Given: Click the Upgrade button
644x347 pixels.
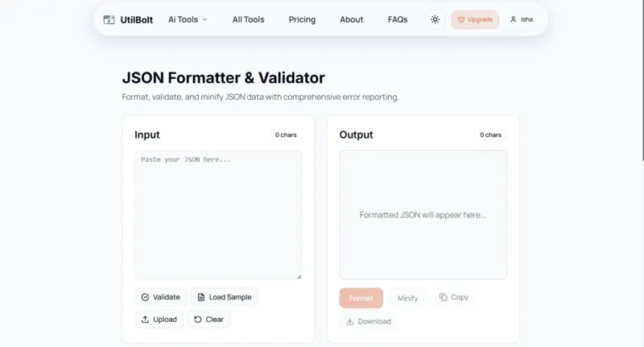Looking at the screenshot, I should (475, 19).
